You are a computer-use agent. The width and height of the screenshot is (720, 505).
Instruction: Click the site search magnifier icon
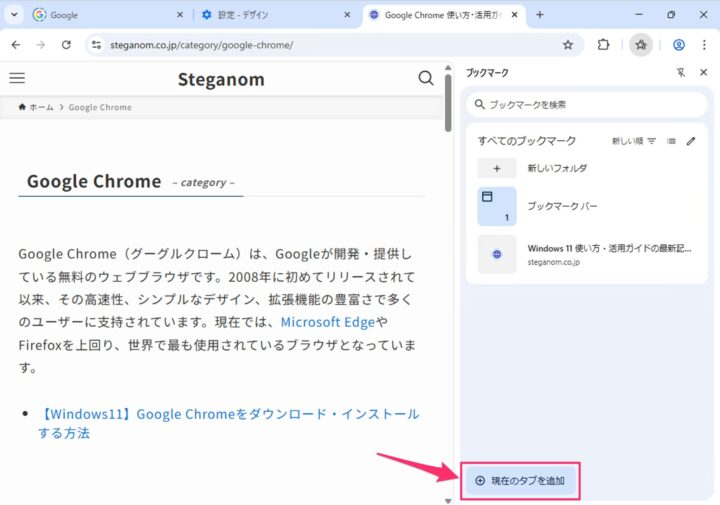point(426,78)
